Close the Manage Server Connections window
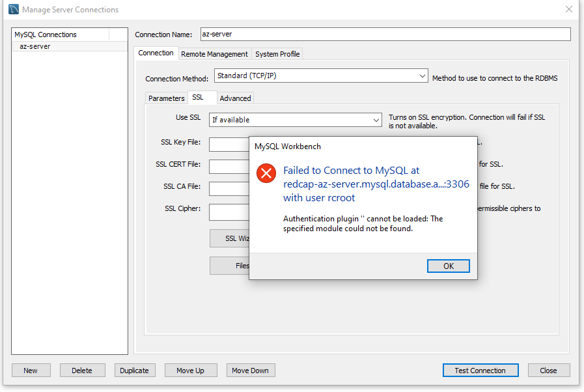The height and width of the screenshot is (392, 584). (x=569, y=9)
